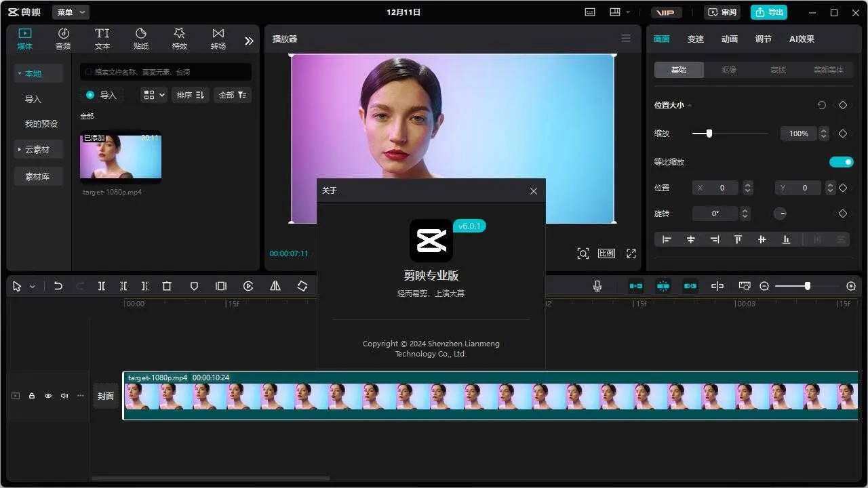
Task: Switch to the 音频 media panel
Action: [63, 38]
